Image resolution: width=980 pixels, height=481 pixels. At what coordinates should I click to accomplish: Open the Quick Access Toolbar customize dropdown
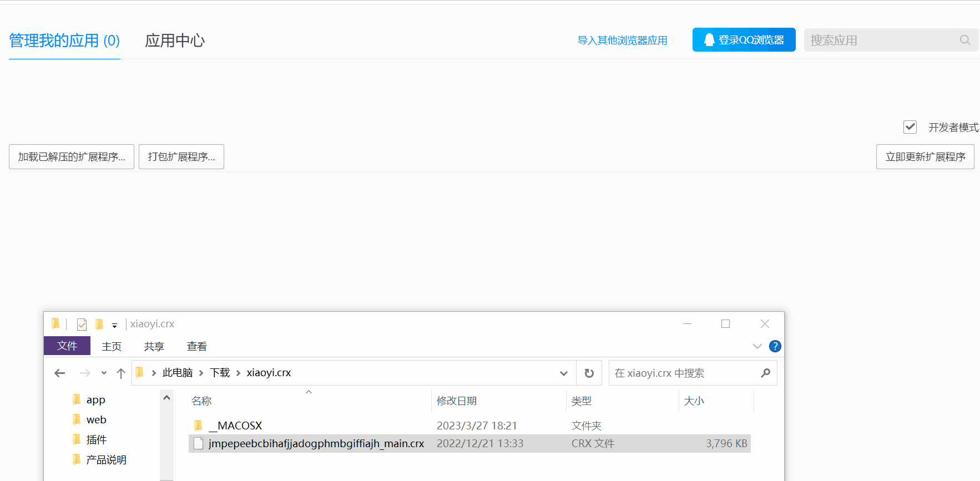click(x=114, y=325)
